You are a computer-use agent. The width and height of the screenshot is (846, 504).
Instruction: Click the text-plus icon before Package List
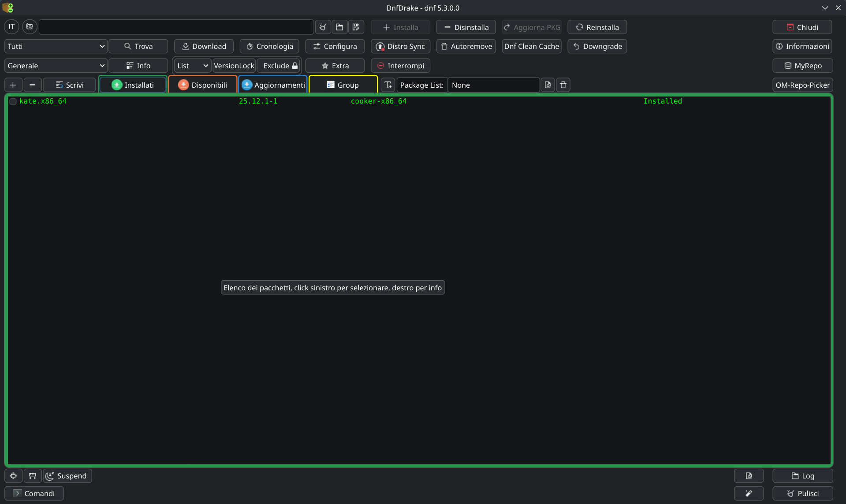[x=388, y=85]
